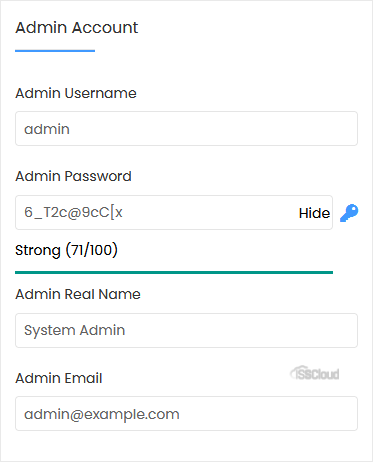Focus the Admin Username input field
373x462 pixels.
click(186, 129)
